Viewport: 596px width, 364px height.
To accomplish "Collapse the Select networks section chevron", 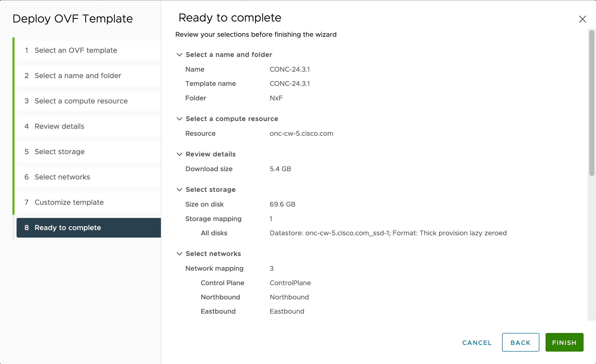I will click(179, 254).
